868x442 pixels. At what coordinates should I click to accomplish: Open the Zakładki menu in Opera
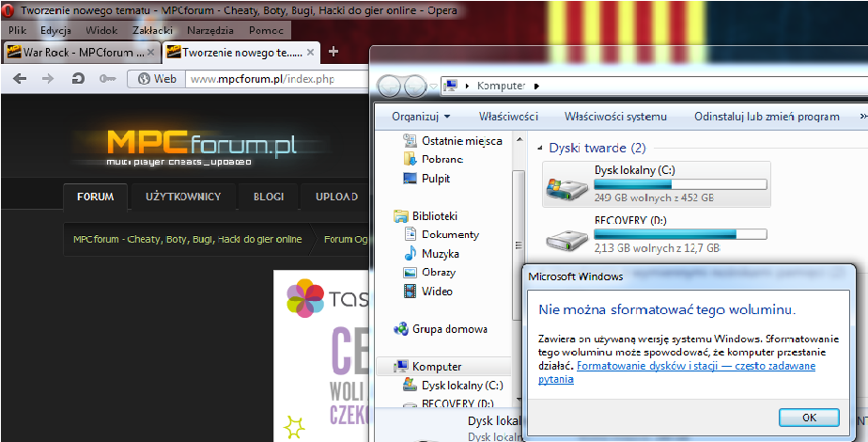click(152, 30)
